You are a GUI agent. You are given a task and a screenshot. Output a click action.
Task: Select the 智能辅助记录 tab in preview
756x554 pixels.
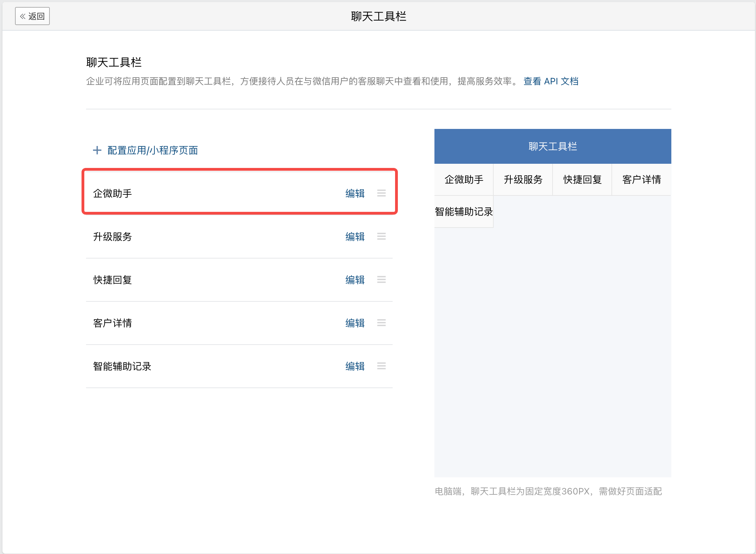point(464,211)
